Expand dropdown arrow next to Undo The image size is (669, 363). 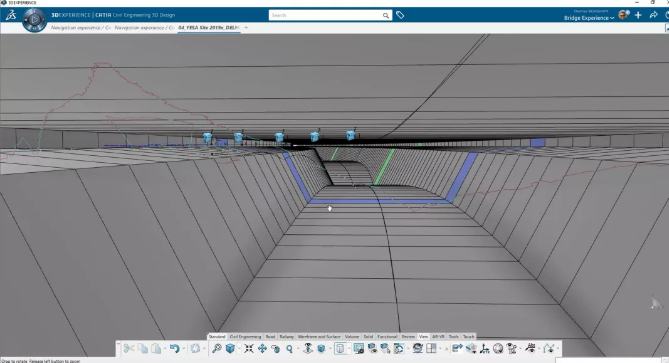click(x=183, y=349)
